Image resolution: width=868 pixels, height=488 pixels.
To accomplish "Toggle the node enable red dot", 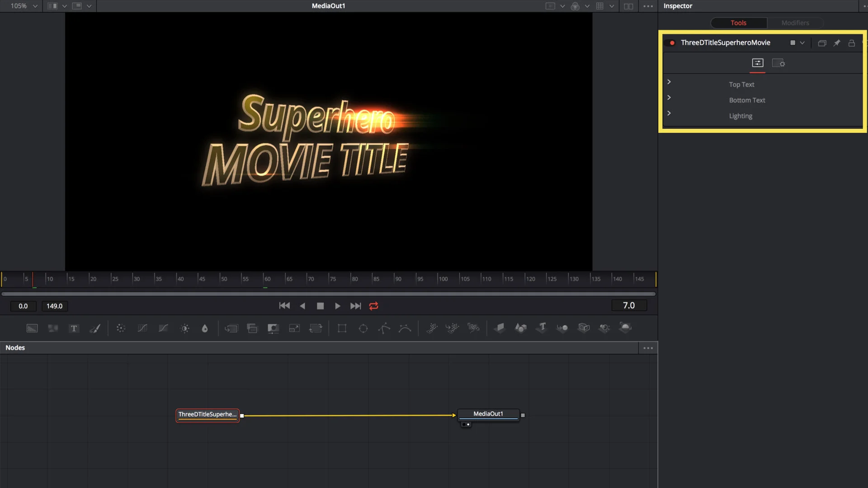I will coord(672,43).
